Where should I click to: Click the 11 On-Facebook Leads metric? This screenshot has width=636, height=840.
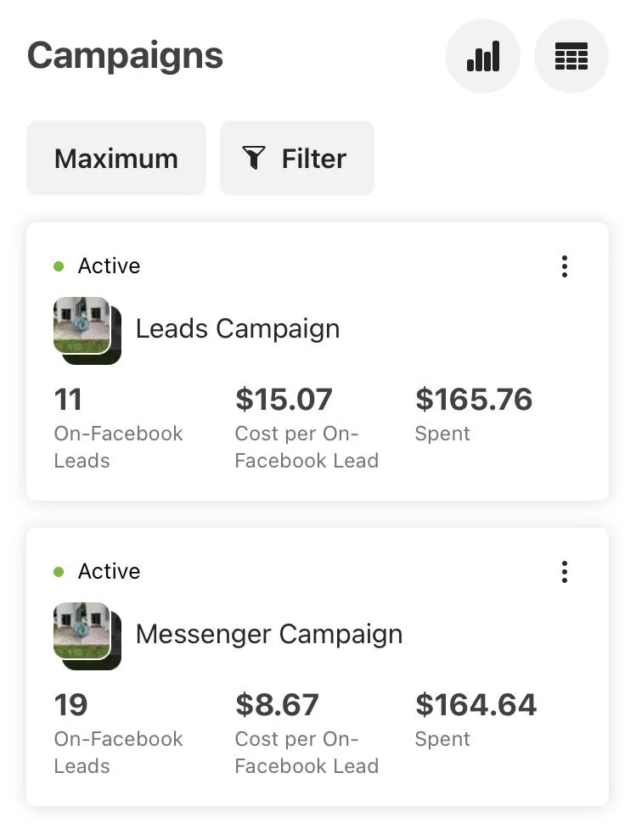tap(68, 400)
